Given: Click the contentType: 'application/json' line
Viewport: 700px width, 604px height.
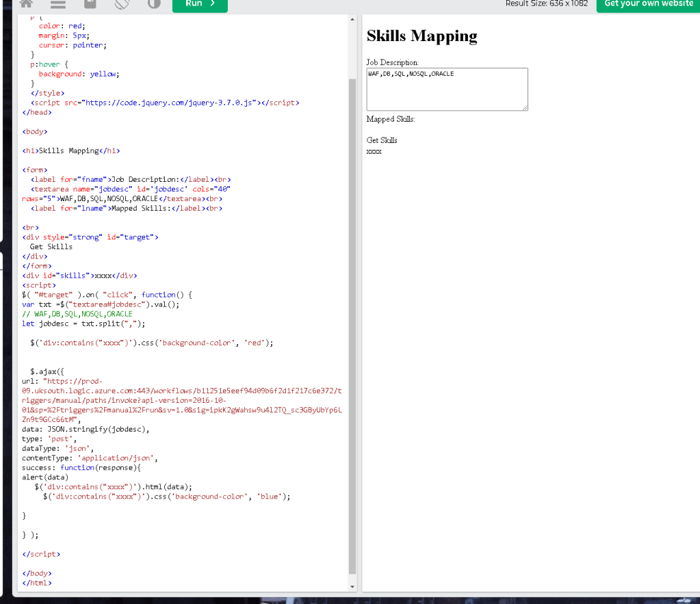Looking at the screenshot, I should coord(90,458).
